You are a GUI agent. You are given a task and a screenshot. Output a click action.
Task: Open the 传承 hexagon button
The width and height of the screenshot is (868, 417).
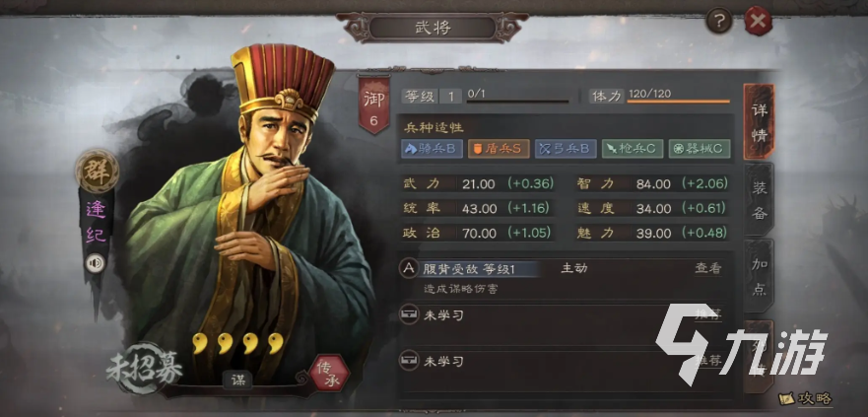[x=329, y=373]
